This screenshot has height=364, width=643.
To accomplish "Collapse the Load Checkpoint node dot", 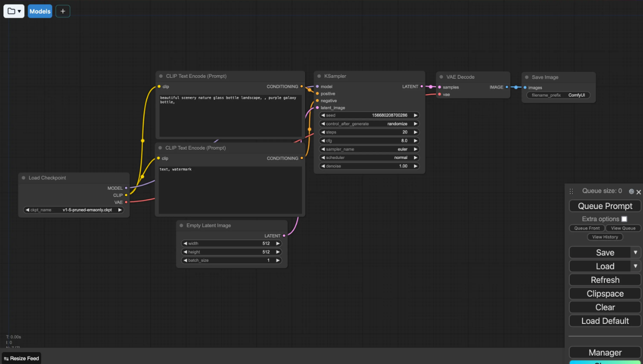I will tap(23, 178).
